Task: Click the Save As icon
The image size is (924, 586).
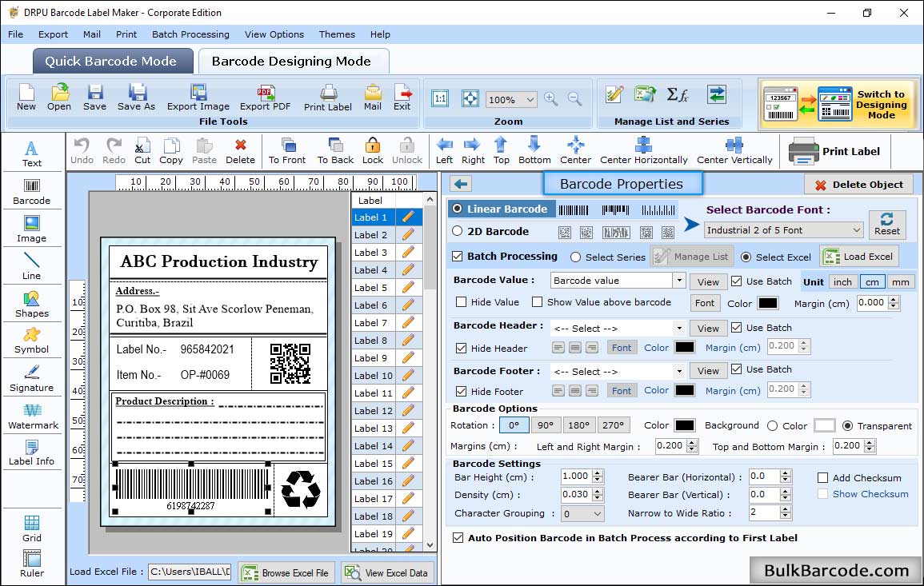Action: click(x=136, y=98)
